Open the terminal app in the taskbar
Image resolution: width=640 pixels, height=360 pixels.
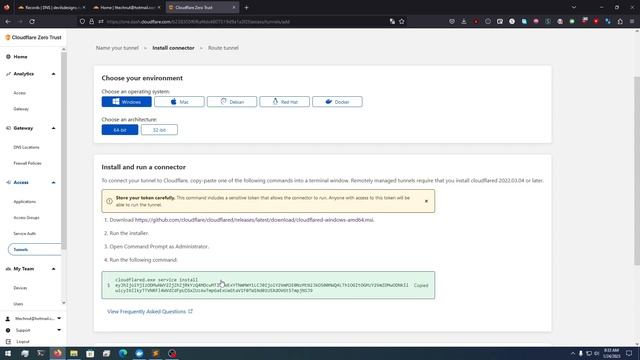click(x=41, y=353)
